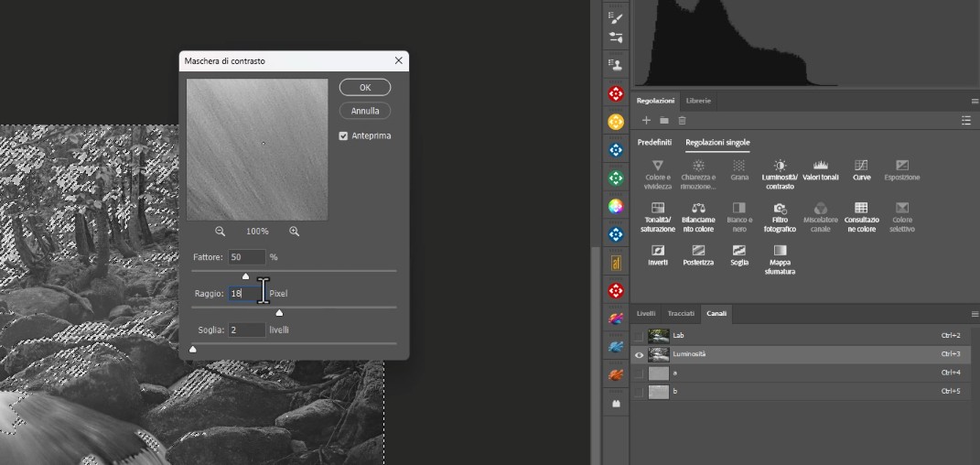Click the Filtro fotografico icon
980x465 pixels.
click(x=780, y=209)
